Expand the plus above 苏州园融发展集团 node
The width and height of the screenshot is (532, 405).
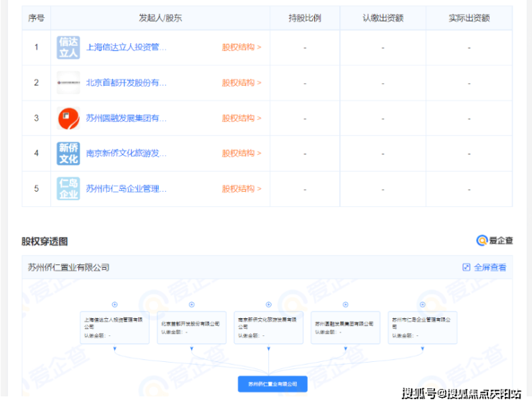345,304
